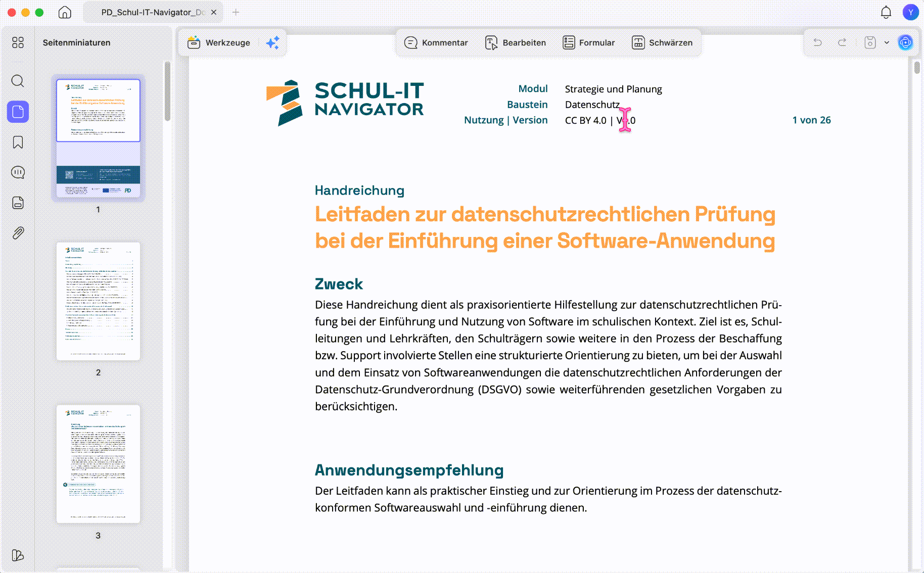Click the orange Leitfaden title text
Screen dimensions: 924x573
tap(545, 227)
